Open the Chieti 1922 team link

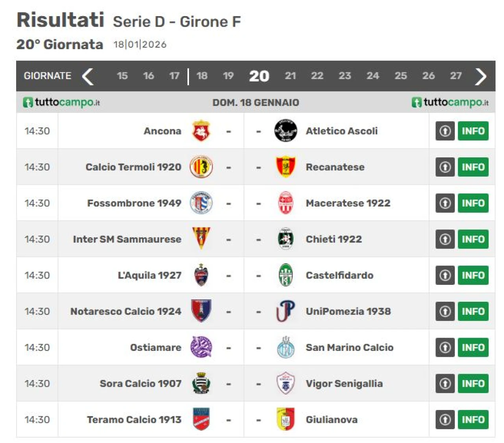point(334,239)
